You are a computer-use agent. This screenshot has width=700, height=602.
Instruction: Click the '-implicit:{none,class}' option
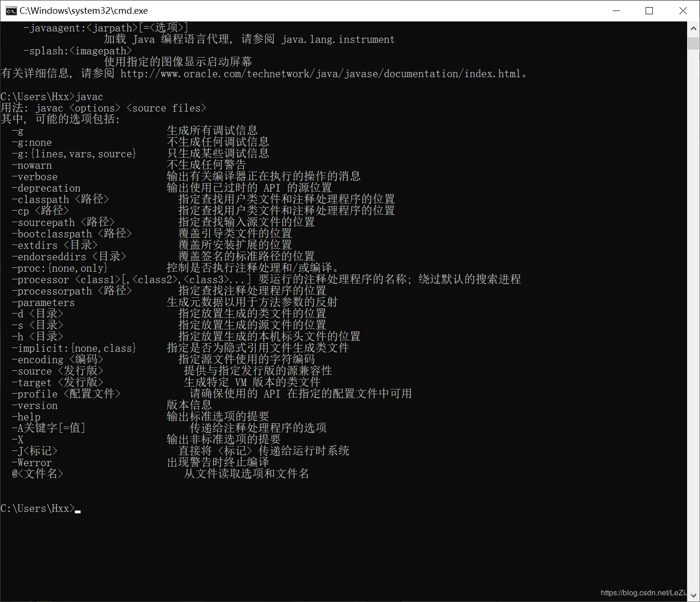pos(74,348)
